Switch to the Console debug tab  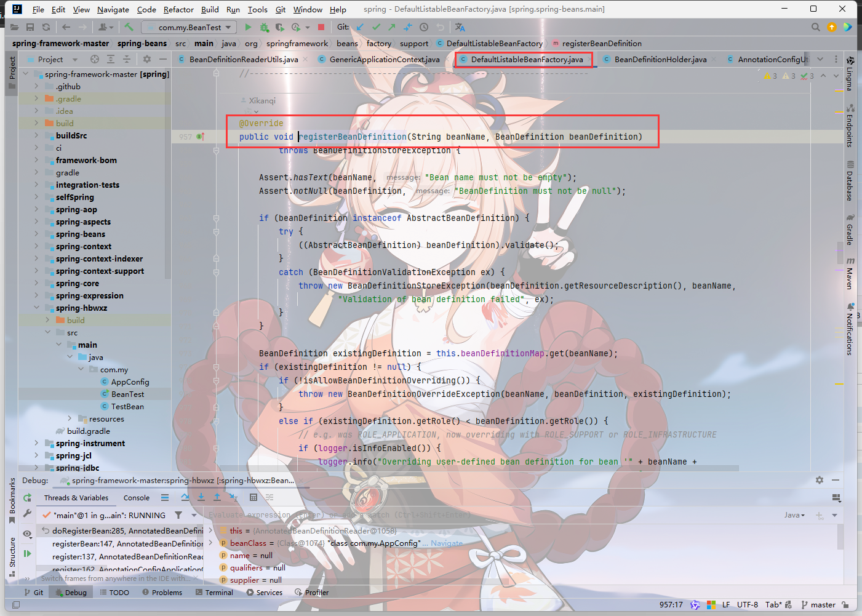[x=137, y=498]
